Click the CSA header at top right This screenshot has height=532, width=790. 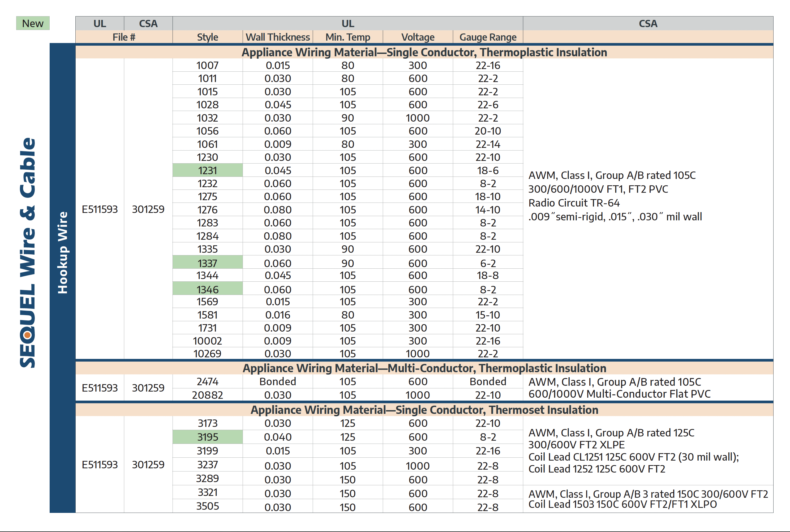coord(647,23)
